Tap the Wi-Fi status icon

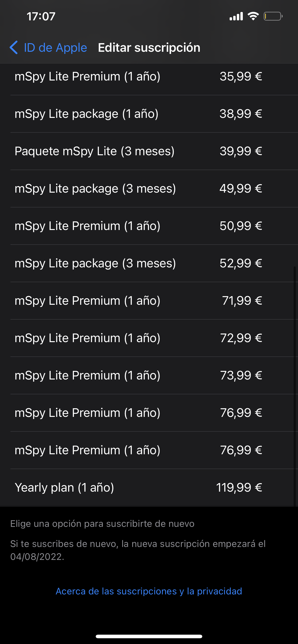(253, 16)
